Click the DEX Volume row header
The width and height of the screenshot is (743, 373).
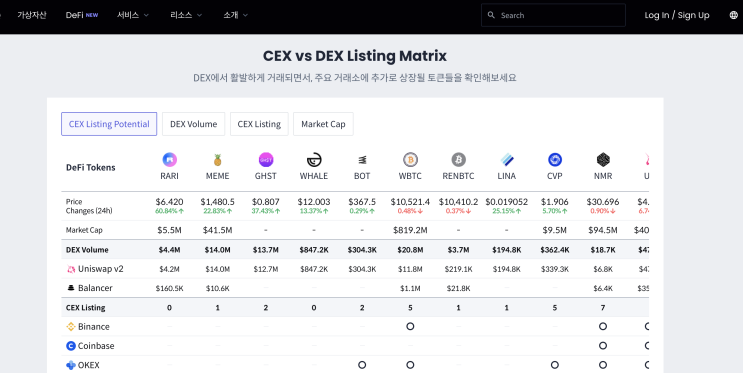tap(87, 250)
